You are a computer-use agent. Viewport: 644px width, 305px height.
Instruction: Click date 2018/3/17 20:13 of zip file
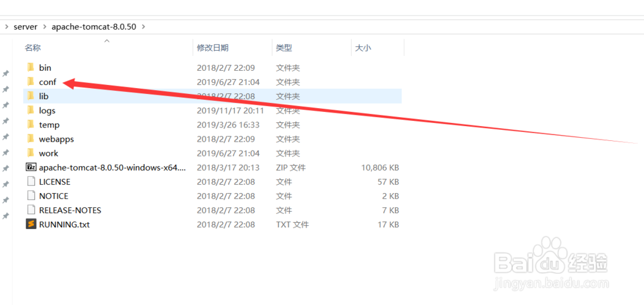coord(229,168)
